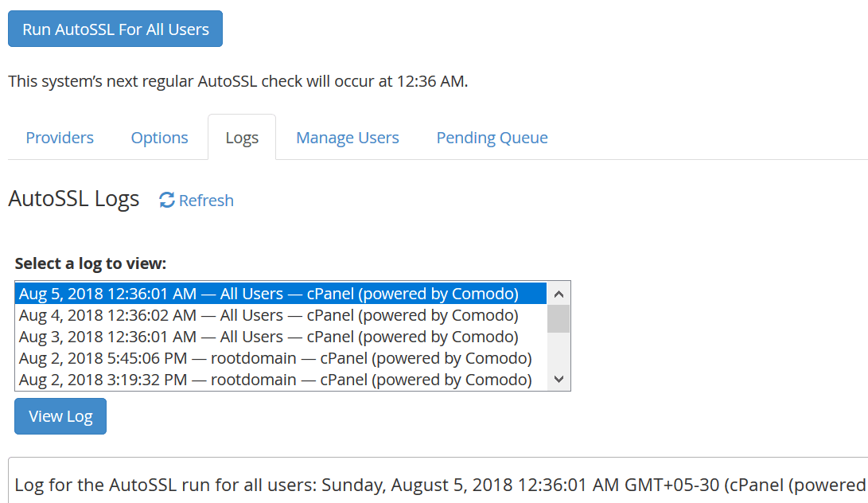This screenshot has height=503, width=868.
Task: Select the Aug 5, 2018 12:36:01 AM log
Action: [269, 294]
